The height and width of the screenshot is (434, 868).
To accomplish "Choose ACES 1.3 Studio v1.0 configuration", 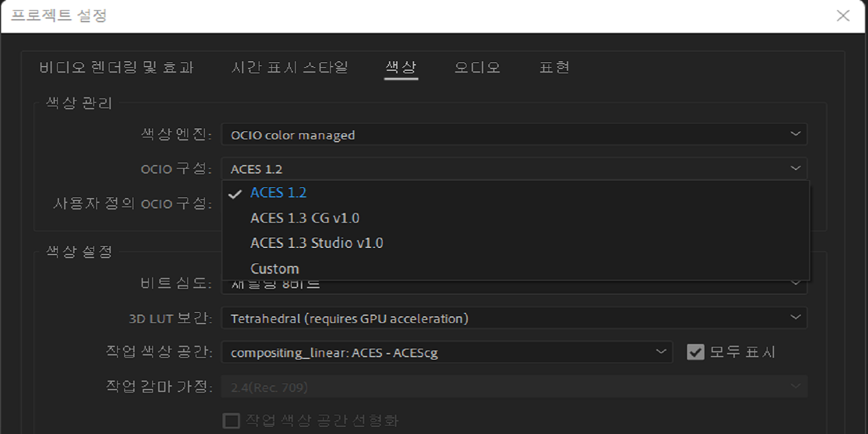I will [x=316, y=243].
